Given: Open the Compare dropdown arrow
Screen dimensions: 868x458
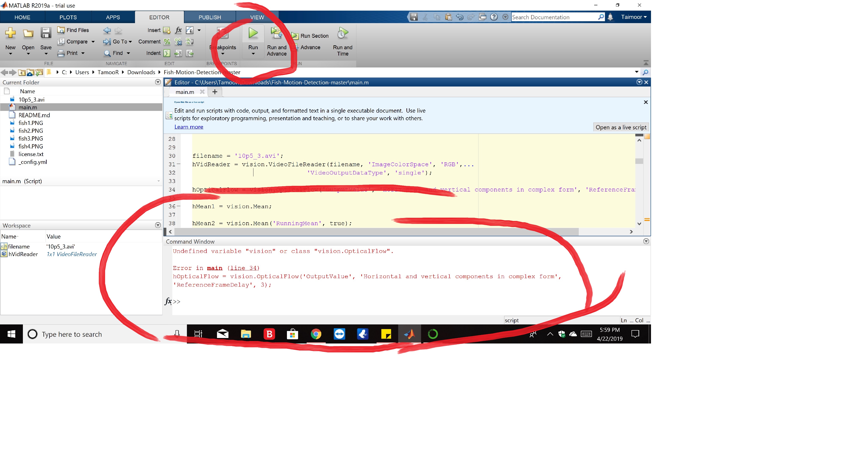Looking at the screenshot, I should point(93,42).
